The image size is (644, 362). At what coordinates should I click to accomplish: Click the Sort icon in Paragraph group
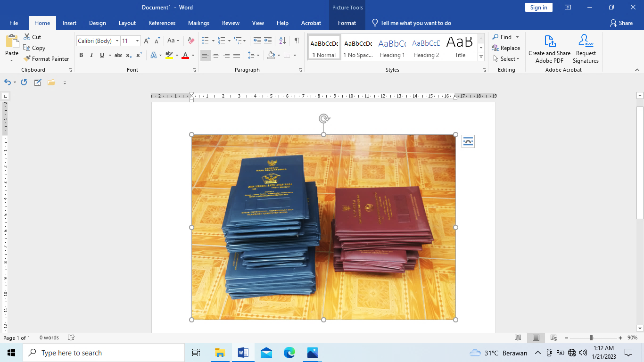(x=282, y=41)
